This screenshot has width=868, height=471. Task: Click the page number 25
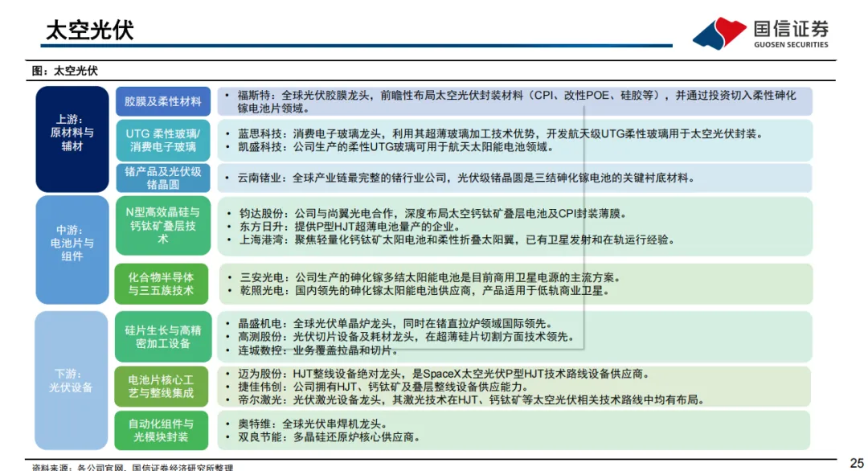pyautogui.click(x=857, y=464)
